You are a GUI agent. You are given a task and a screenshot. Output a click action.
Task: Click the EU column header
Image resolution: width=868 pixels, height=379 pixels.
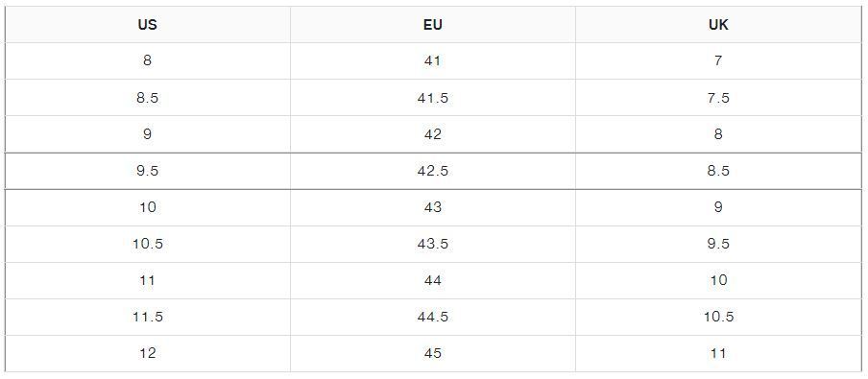(x=433, y=25)
